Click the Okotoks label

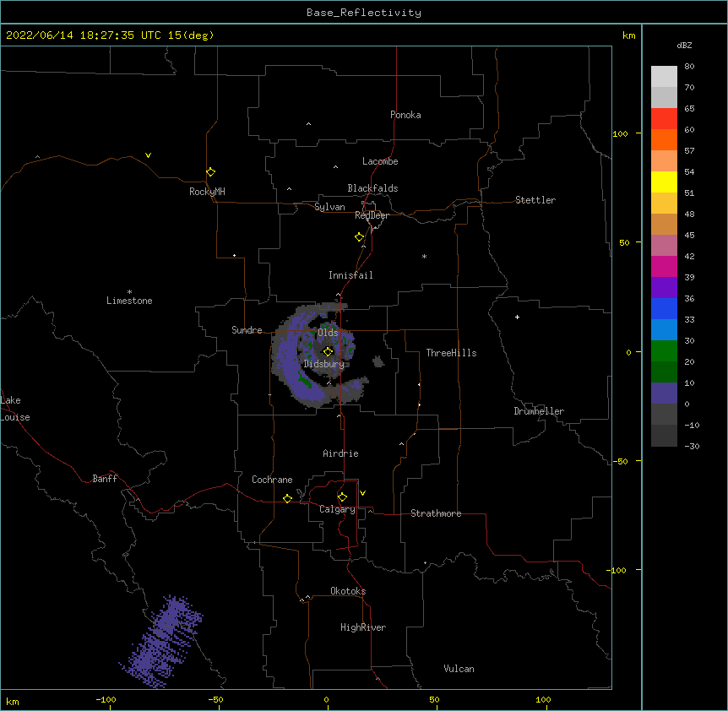pos(348,591)
